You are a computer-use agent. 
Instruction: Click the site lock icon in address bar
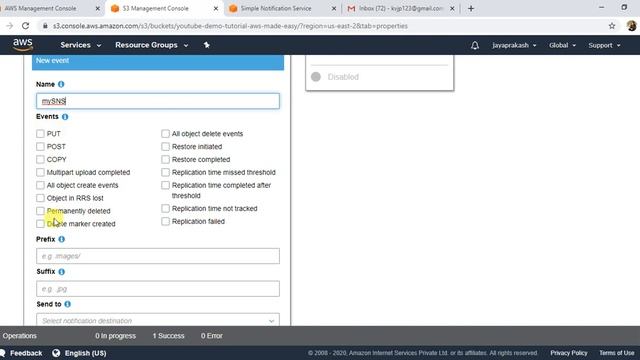[x=45, y=26]
